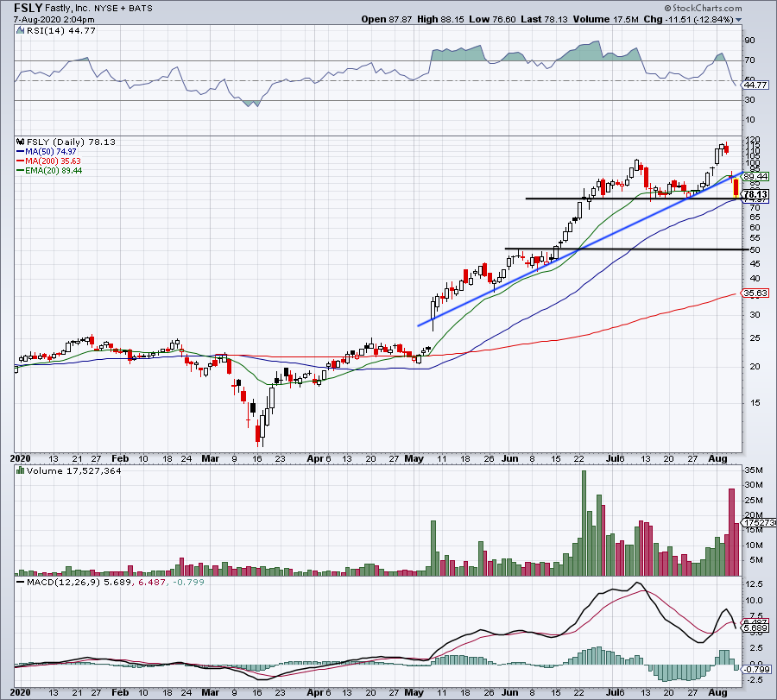777x700 pixels.
Task: Click the 'May' label on the price chart date axis
Action: (414, 458)
